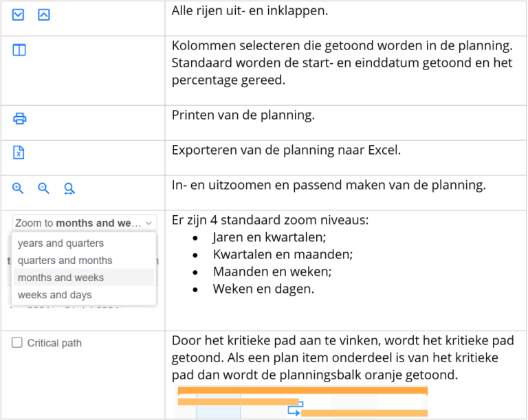Screen dimensions: 528x420
Task: Click the top orange planning bar
Action: click(x=302, y=390)
